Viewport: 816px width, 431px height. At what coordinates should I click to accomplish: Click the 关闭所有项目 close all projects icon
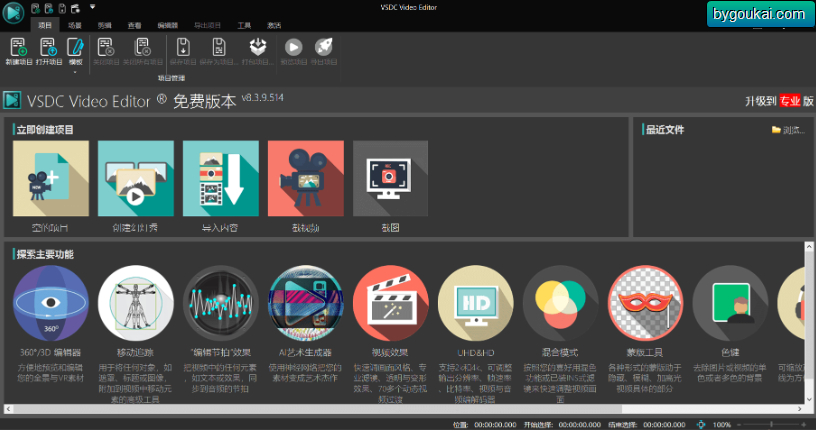(x=142, y=47)
